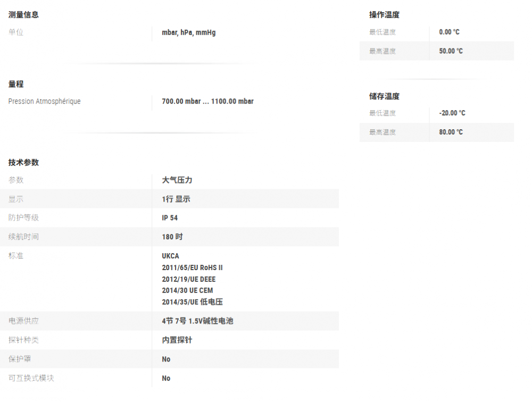Click the No value for 可互换式模块
The image size is (532, 402).
pos(166,379)
